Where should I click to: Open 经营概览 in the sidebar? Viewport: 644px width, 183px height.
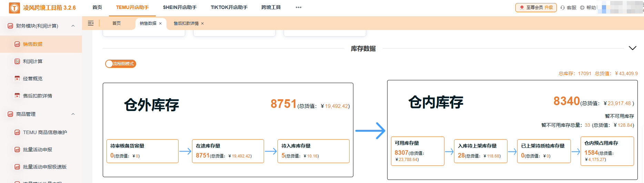click(41, 79)
